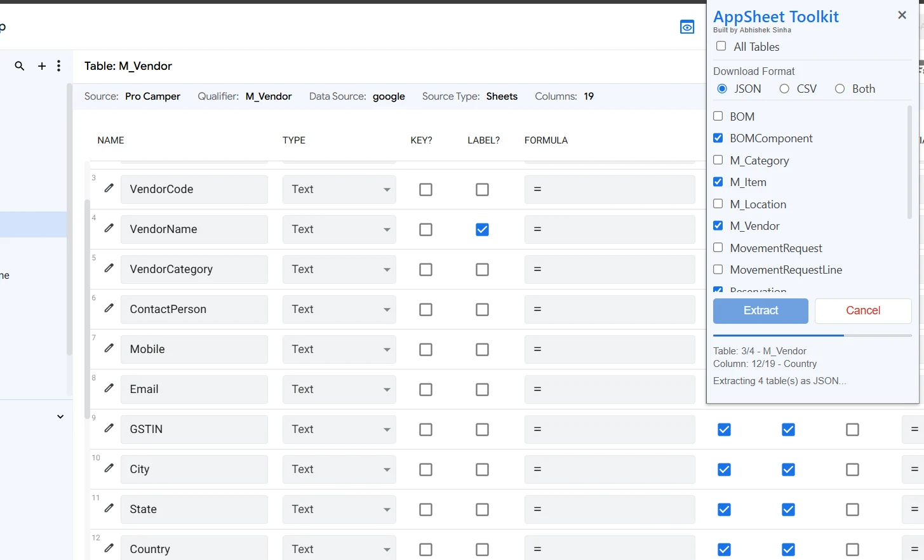The image size is (924, 560).
Task: Check the M_Category table checkbox
Action: 718,160
